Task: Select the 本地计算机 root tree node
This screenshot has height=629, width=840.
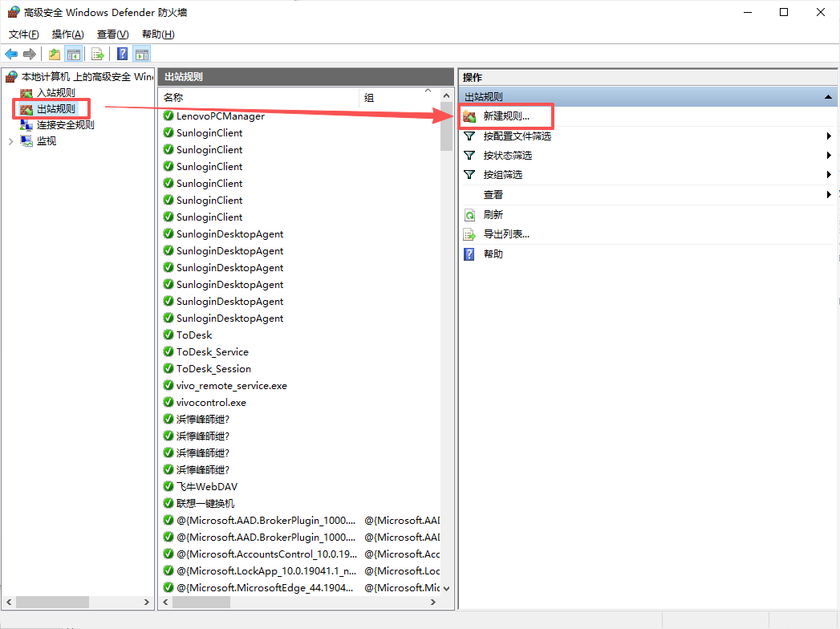Action: point(87,77)
